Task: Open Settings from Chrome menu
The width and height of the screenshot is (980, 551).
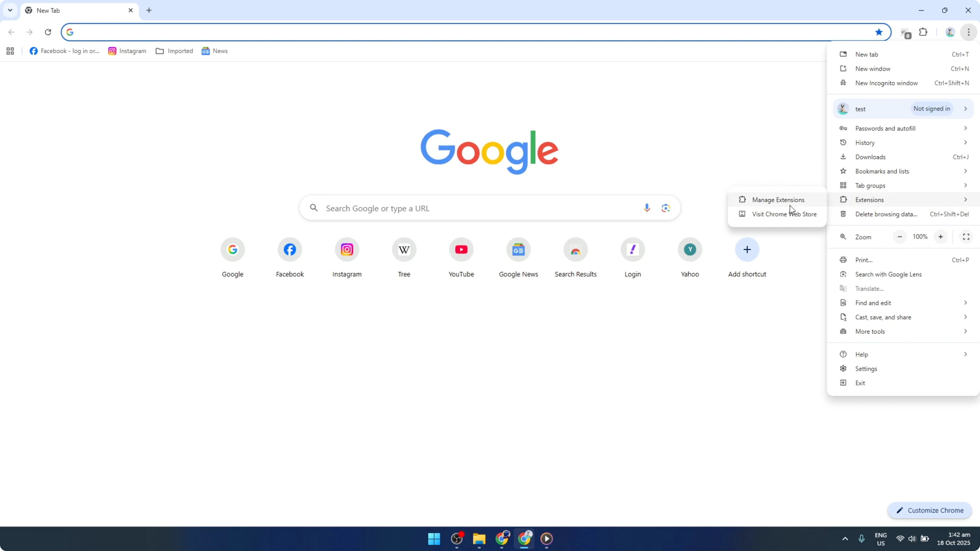Action: pos(904,369)
